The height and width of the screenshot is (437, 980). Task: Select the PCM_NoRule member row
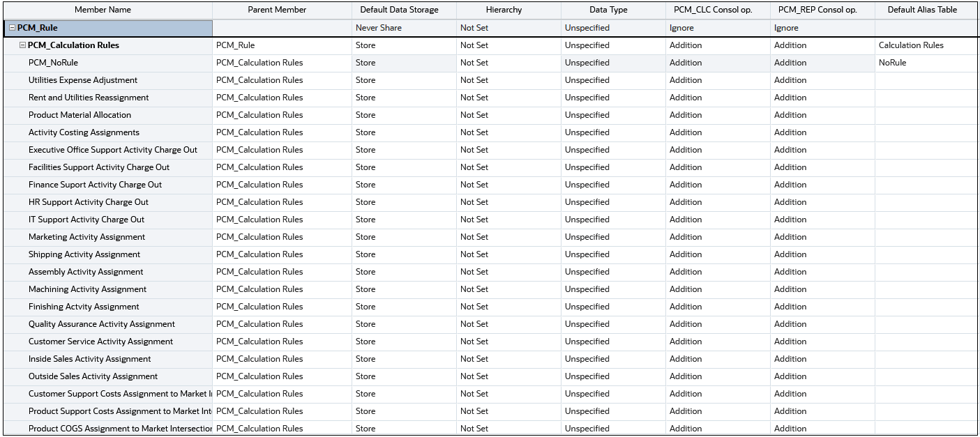pyautogui.click(x=53, y=63)
